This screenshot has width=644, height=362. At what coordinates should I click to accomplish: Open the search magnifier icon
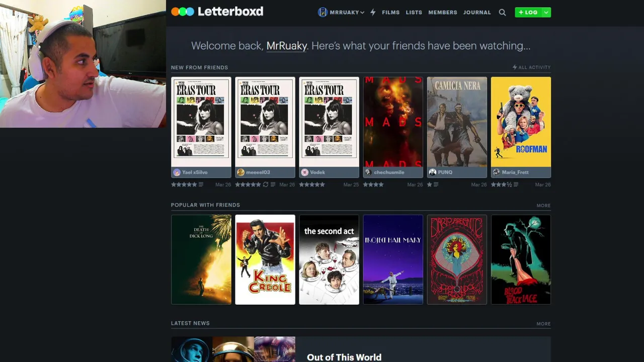(x=502, y=12)
